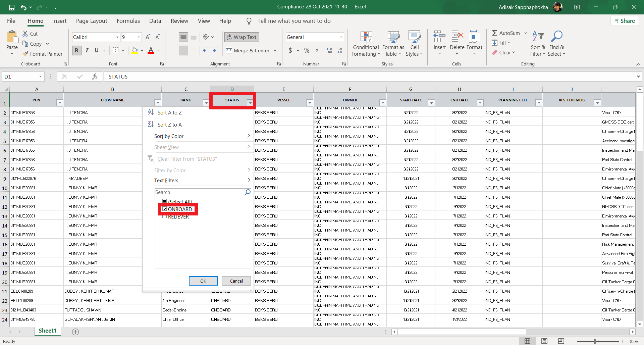Image resolution: width=644 pixels, height=345 pixels.
Task: Save the workbook using floppy disk icon
Action: coord(12,7)
